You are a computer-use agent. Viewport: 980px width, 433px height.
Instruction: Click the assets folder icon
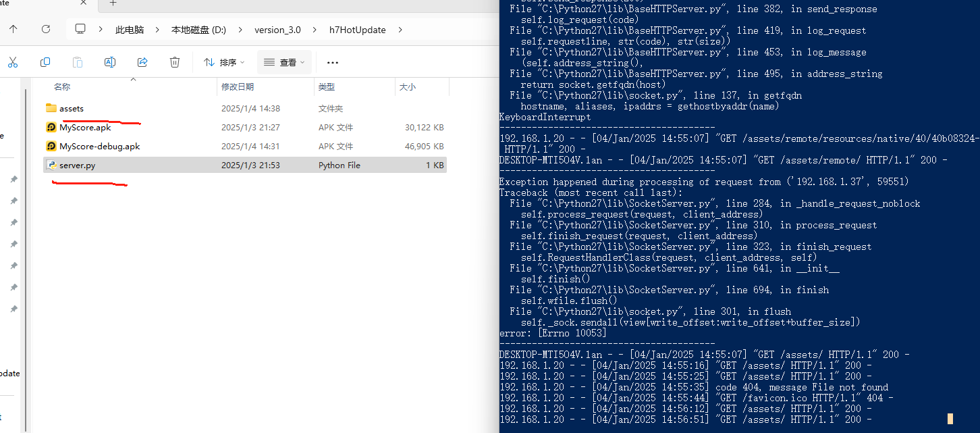(x=51, y=108)
